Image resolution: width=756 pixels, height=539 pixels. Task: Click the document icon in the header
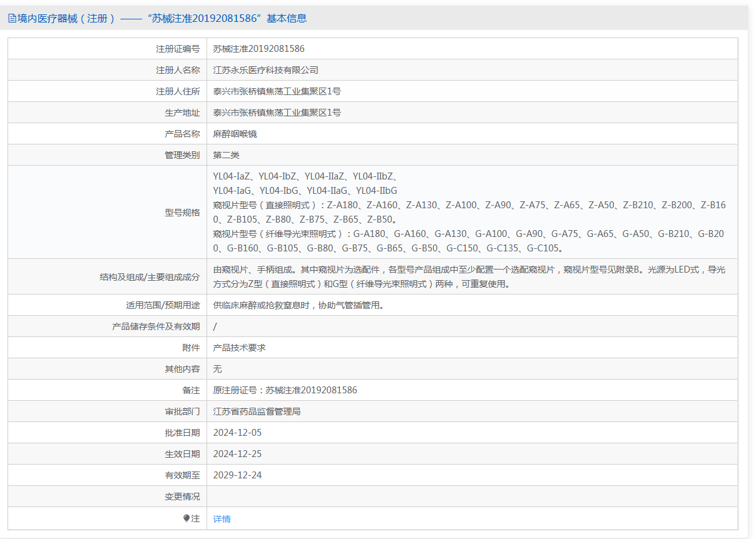[x=12, y=18]
